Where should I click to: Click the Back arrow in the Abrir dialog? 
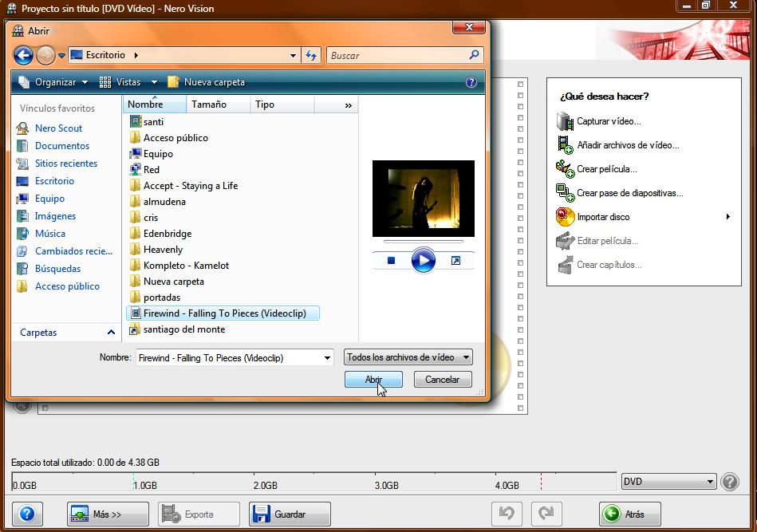[x=23, y=56]
